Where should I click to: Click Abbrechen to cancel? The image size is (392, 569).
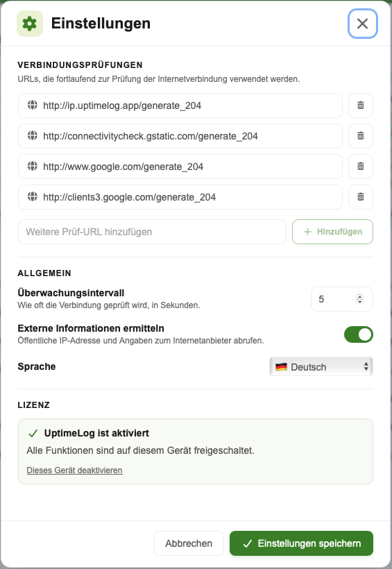(189, 543)
